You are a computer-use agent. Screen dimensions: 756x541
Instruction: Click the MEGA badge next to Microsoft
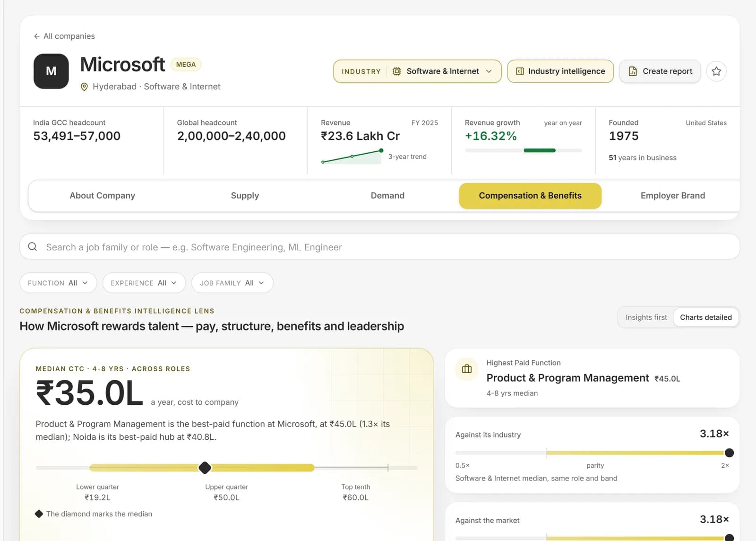pyautogui.click(x=186, y=65)
